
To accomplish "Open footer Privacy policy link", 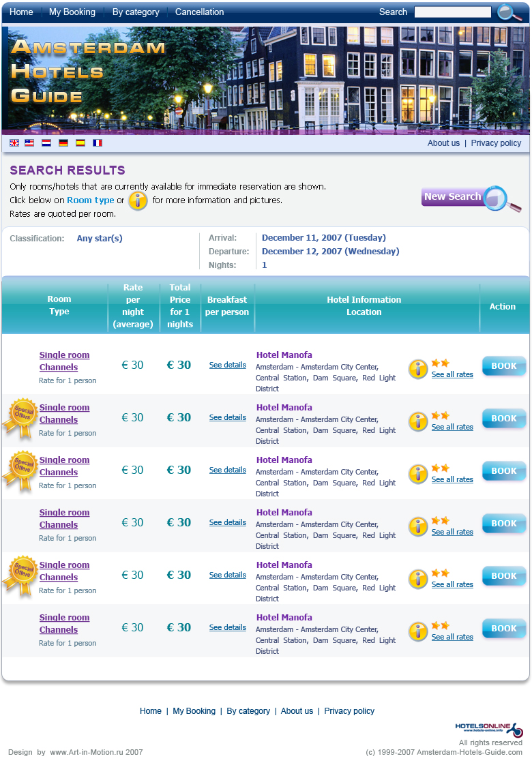I will (349, 711).
